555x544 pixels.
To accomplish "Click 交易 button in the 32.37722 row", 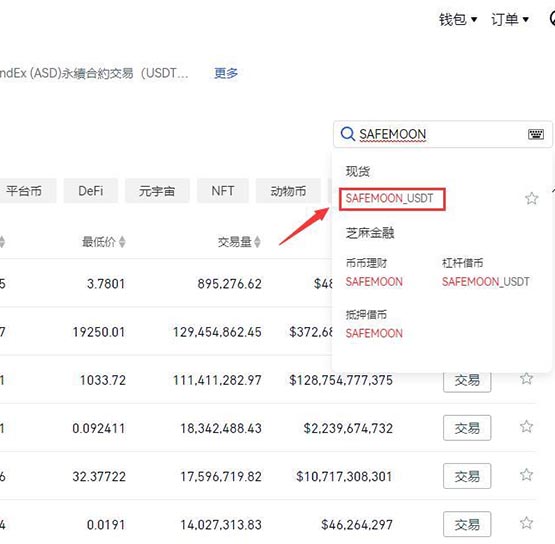I will (467, 476).
